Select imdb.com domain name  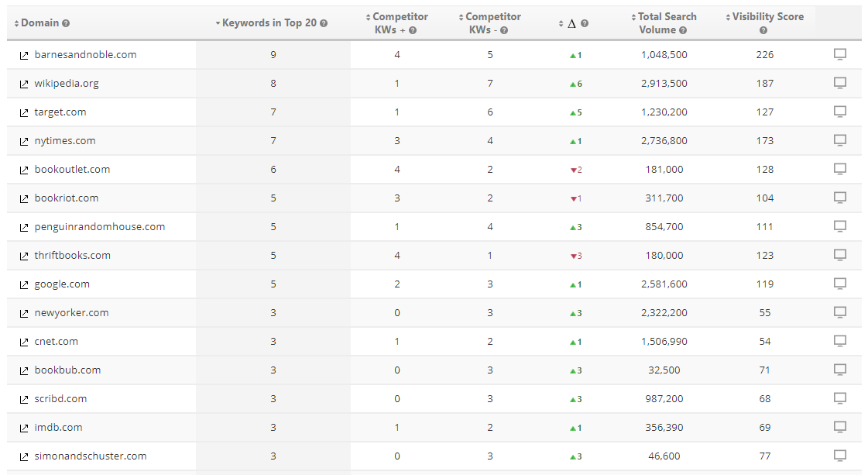(x=58, y=427)
